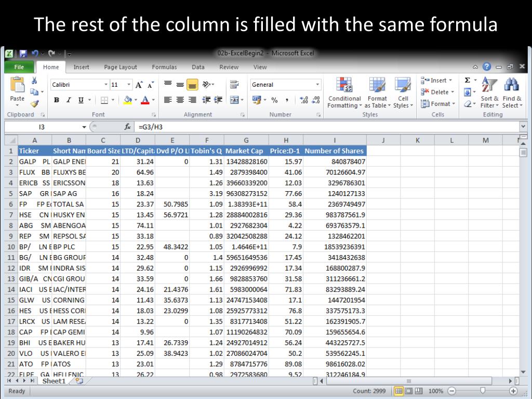The image size is (532, 399).
Task: Open the font size dropdown
Action: [129, 85]
